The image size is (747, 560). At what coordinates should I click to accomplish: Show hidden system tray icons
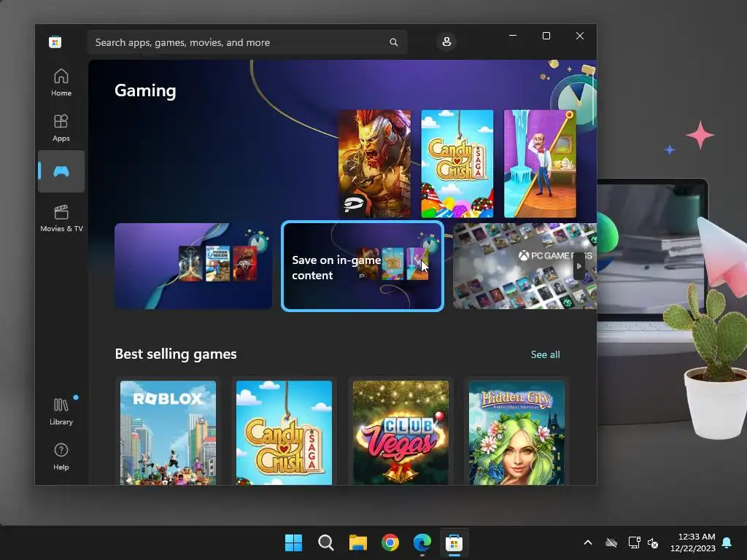click(588, 542)
